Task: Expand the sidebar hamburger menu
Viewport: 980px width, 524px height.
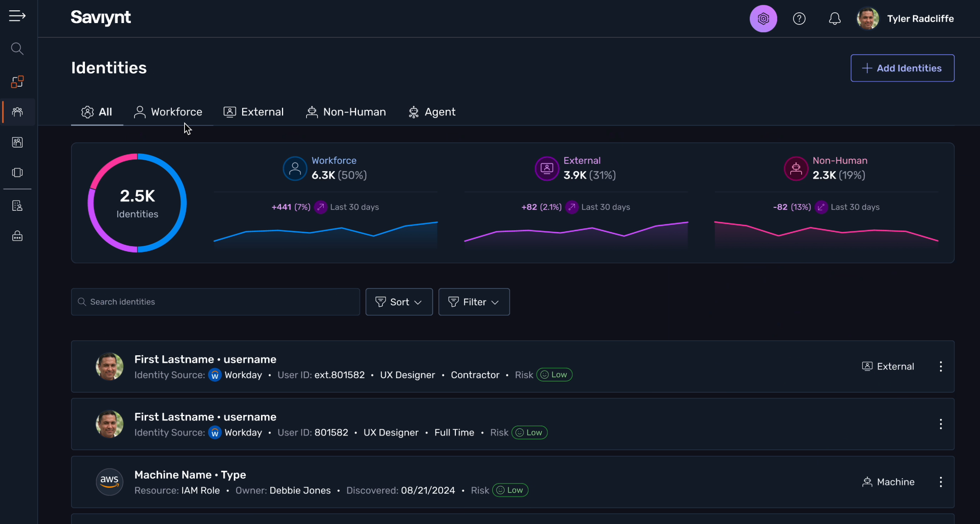Action: [17, 16]
